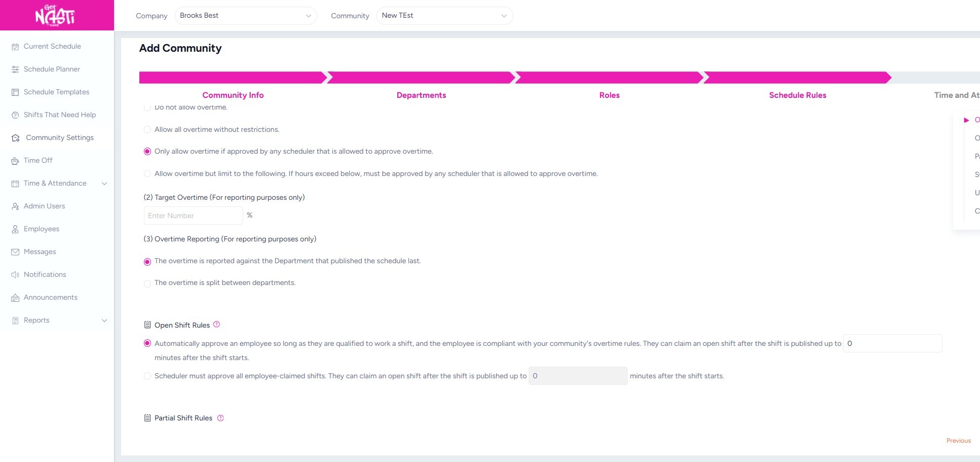Go to the Schedule Rules step

798,95
